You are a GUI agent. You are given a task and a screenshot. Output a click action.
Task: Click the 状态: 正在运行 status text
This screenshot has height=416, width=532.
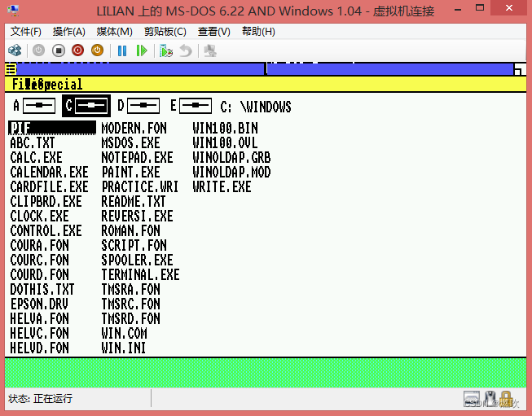[x=40, y=398]
